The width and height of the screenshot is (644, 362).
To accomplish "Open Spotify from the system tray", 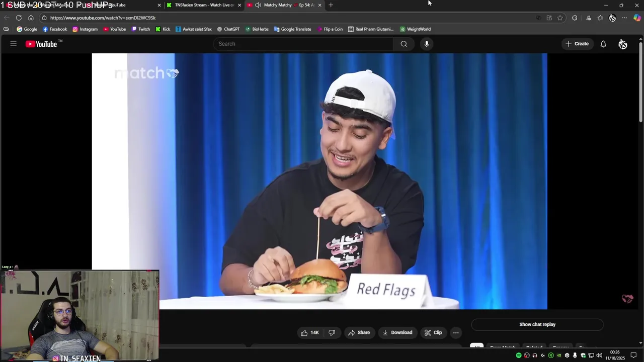I will [519, 355].
